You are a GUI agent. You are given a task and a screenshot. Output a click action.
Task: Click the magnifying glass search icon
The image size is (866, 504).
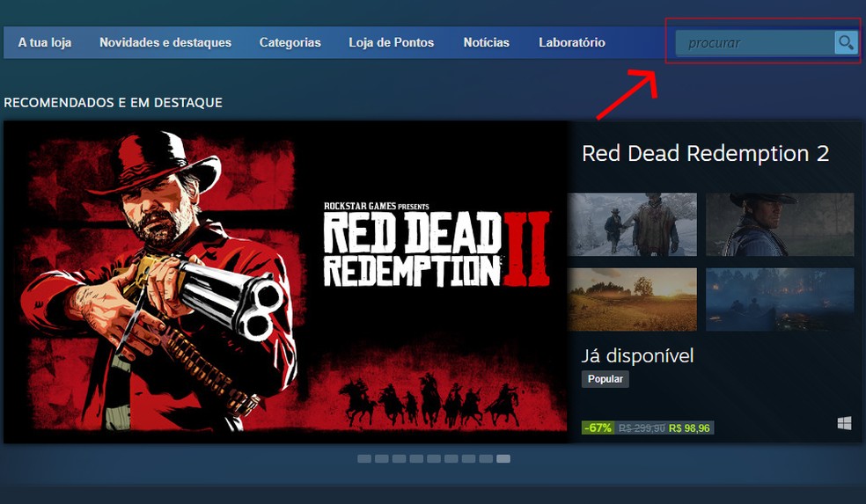click(x=846, y=42)
